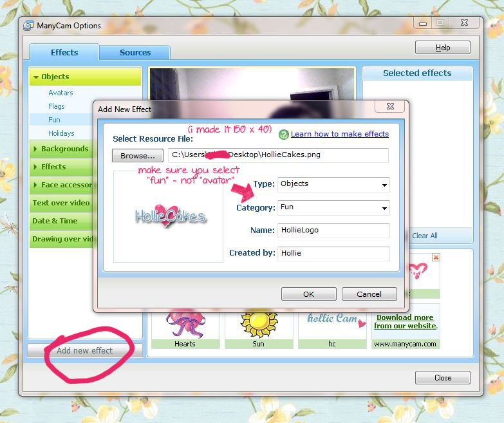Click the green help question mark icon

pos(283,135)
